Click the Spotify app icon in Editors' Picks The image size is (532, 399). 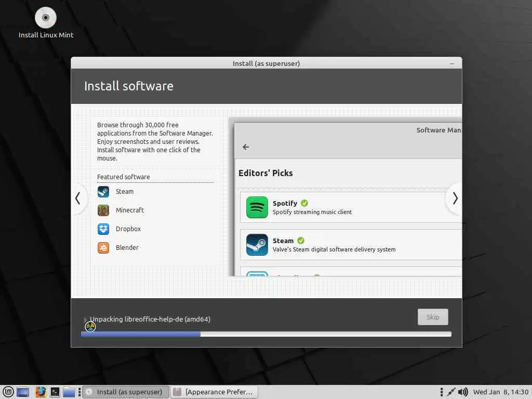tap(257, 207)
